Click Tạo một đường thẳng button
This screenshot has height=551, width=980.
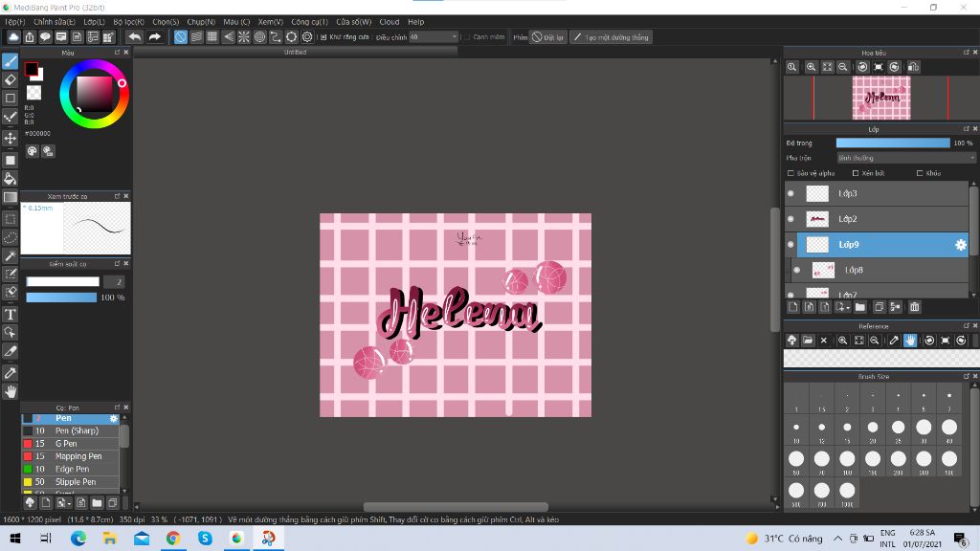tap(612, 37)
